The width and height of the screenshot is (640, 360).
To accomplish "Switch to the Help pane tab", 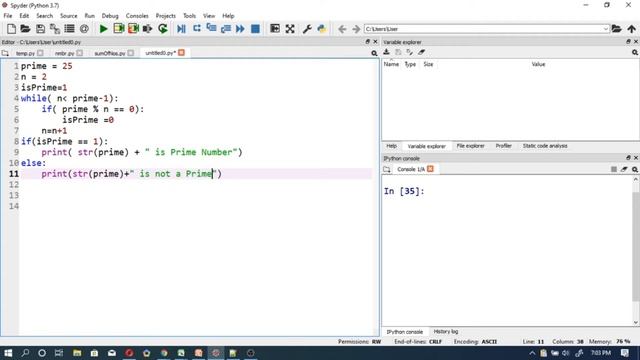I will click(x=391, y=146).
